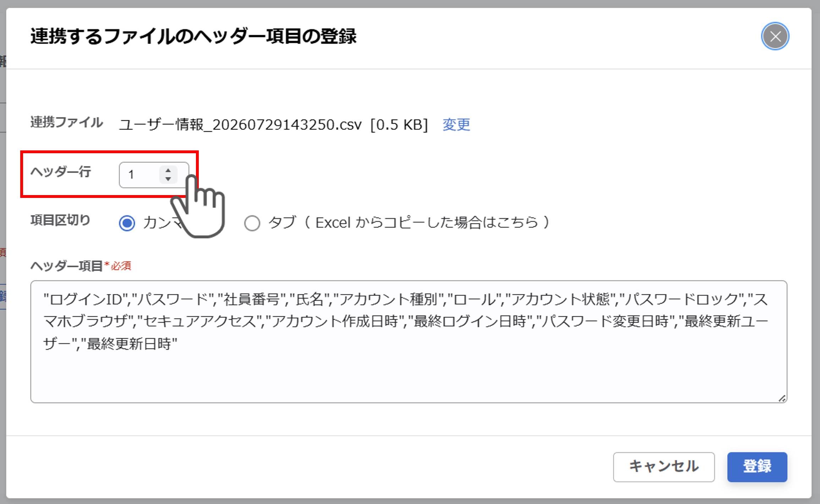Click the ヘッダー項目 required label
Image resolution: width=820 pixels, height=504 pixels.
(81, 266)
